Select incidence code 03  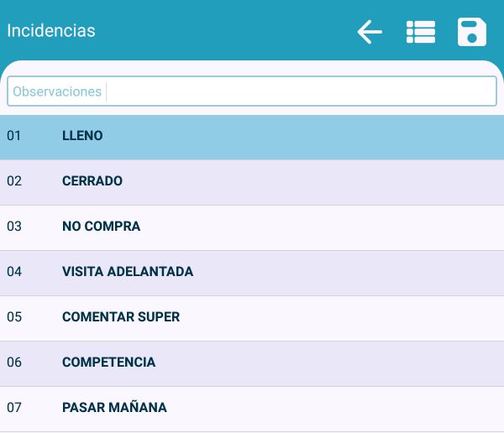coord(14,227)
